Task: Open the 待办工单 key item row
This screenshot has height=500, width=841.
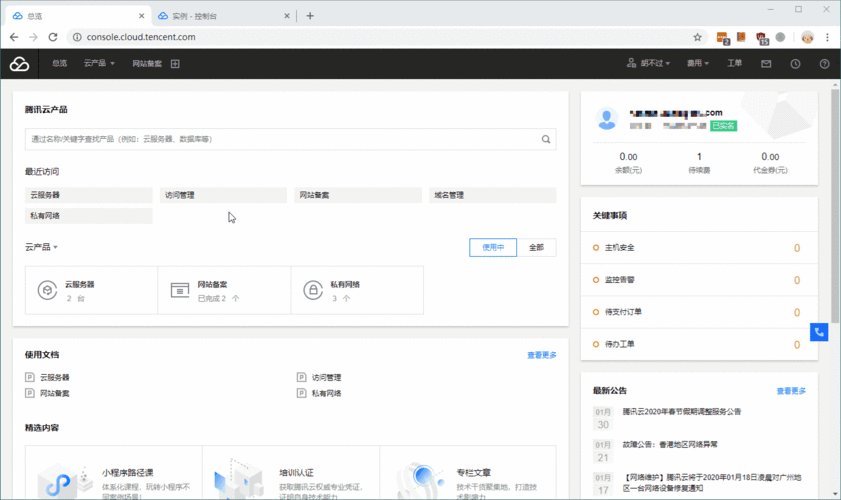Action: tap(699, 344)
